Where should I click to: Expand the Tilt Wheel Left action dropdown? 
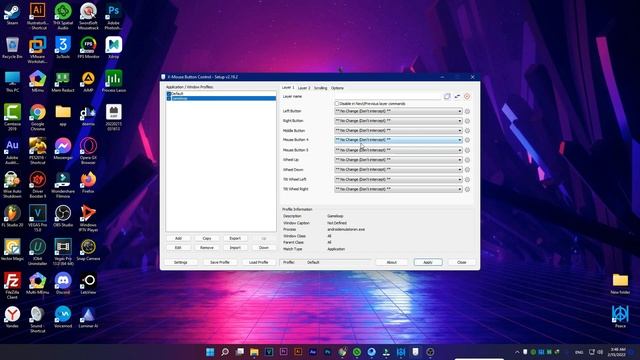click(x=460, y=180)
